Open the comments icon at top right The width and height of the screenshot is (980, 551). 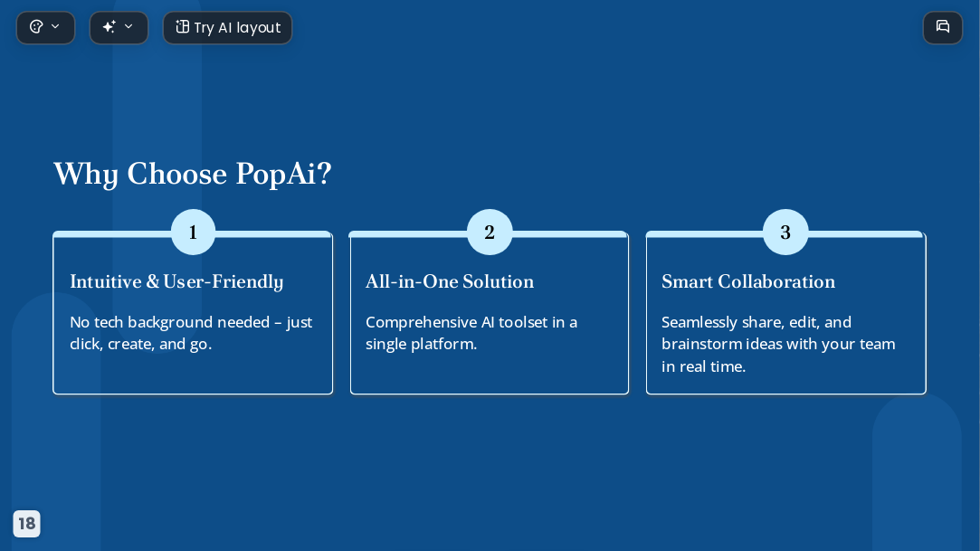pyautogui.click(x=943, y=27)
